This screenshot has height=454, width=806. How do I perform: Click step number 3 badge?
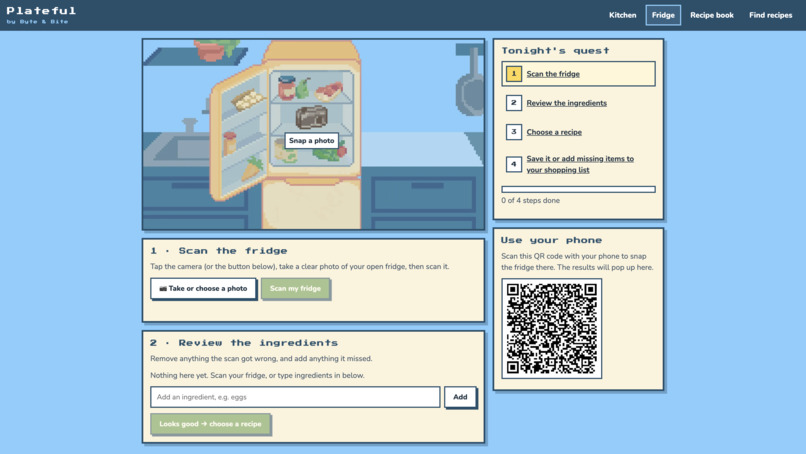[x=514, y=132]
